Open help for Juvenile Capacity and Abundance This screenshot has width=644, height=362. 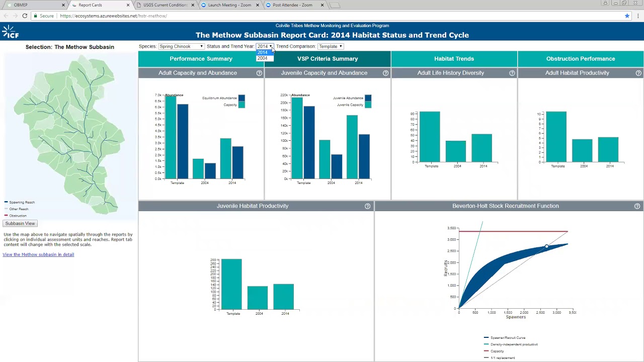pyautogui.click(x=385, y=73)
